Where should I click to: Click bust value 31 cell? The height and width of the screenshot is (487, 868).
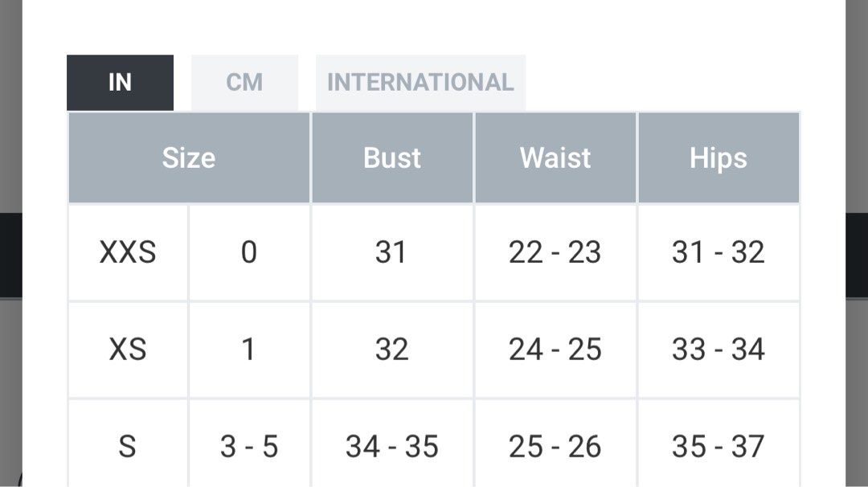pyautogui.click(x=392, y=252)
